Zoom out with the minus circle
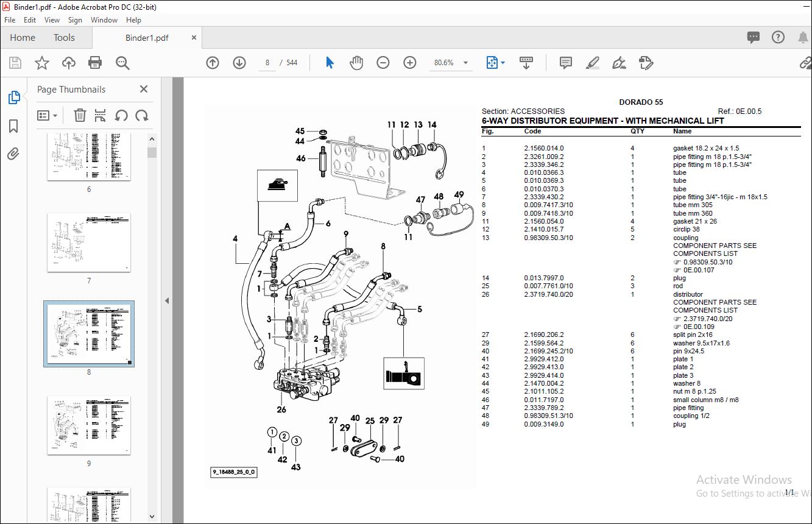The height and width of the screenshot is (524, 812). click(x=383, y=63)
